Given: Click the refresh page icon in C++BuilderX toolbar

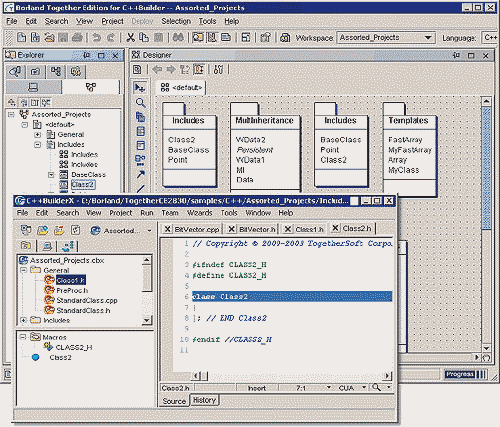Looking at the screenshot, I should click(x=76, y=230).
